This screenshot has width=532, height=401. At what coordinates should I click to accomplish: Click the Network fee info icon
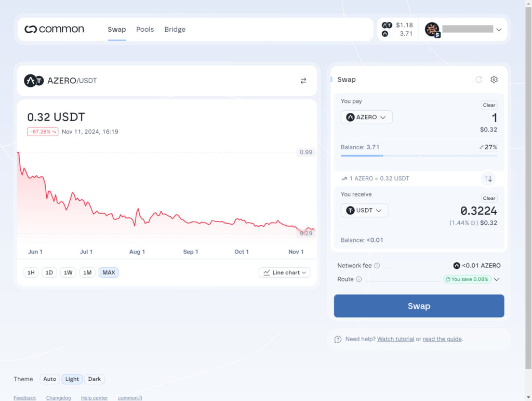[x=377, y=266]
